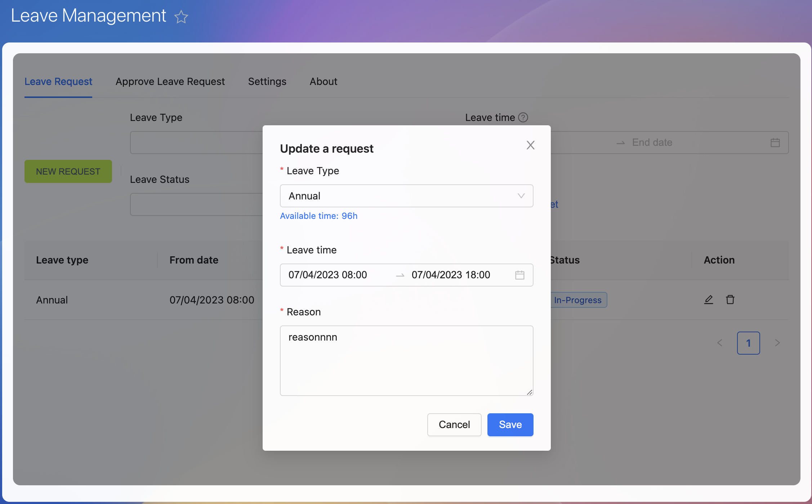Go to the next page arrow

pyautogui.click(x=777, y=343)
